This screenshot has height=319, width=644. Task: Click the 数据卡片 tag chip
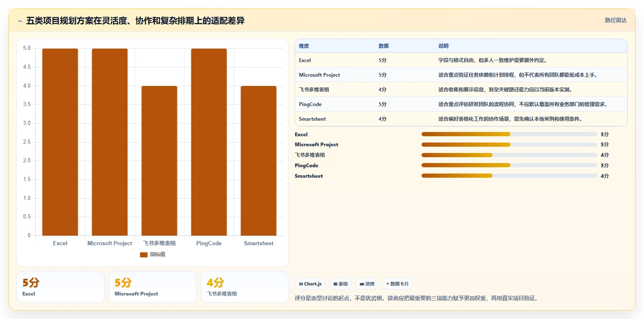pos(397,284)
